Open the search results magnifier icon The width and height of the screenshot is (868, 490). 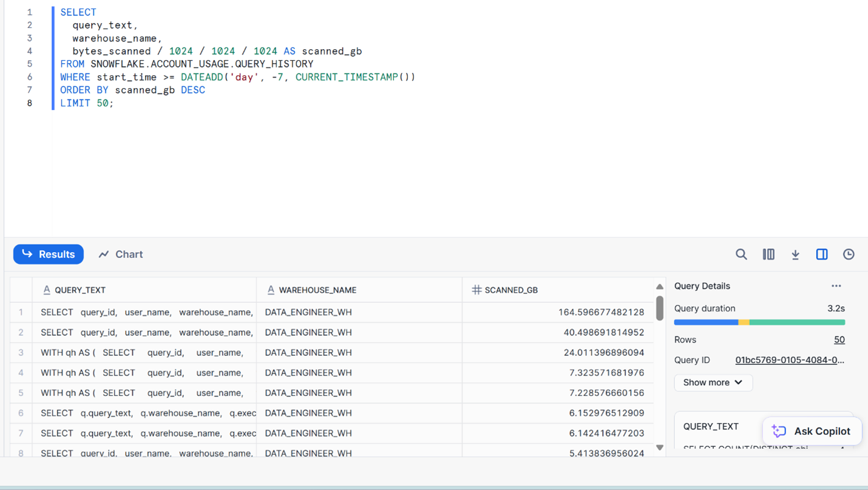[x=741, y=254]
